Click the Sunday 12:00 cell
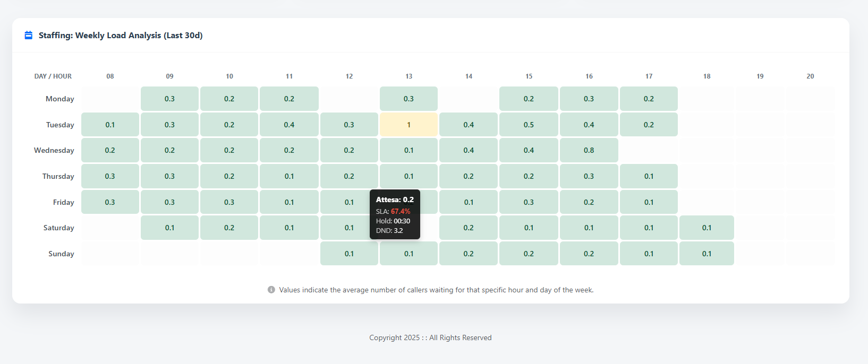Image resolution: width=868 pixels, height=364 pixels. pyautogui.click(x=349, y=254)
